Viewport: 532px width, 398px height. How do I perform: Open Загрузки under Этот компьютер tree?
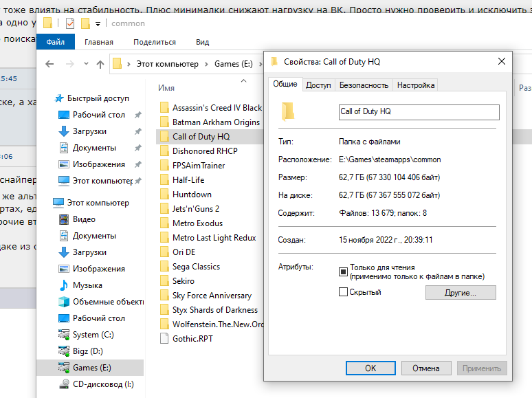tap(89, 252)
